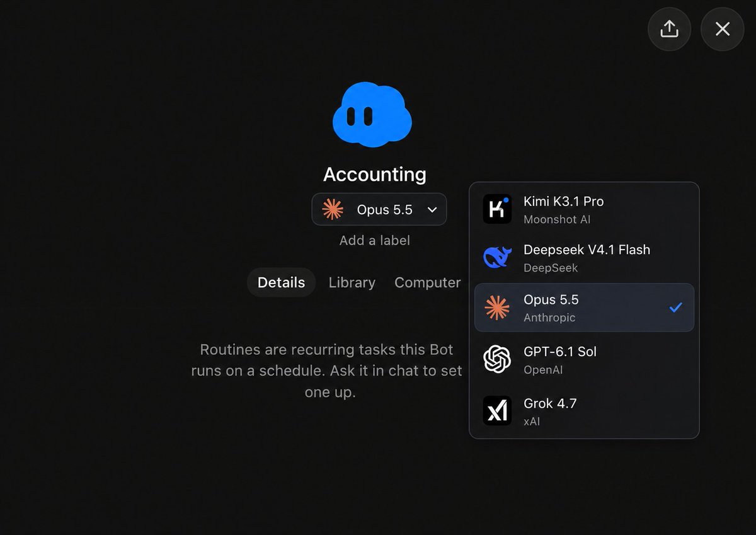
Task: Click the Anthropic provider subtitle
Action: coord(549,318)
